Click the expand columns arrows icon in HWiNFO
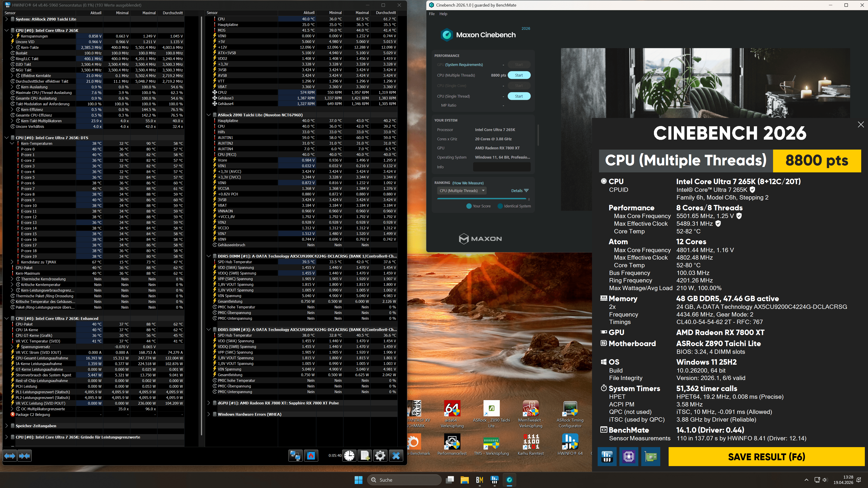 [10, 456]
